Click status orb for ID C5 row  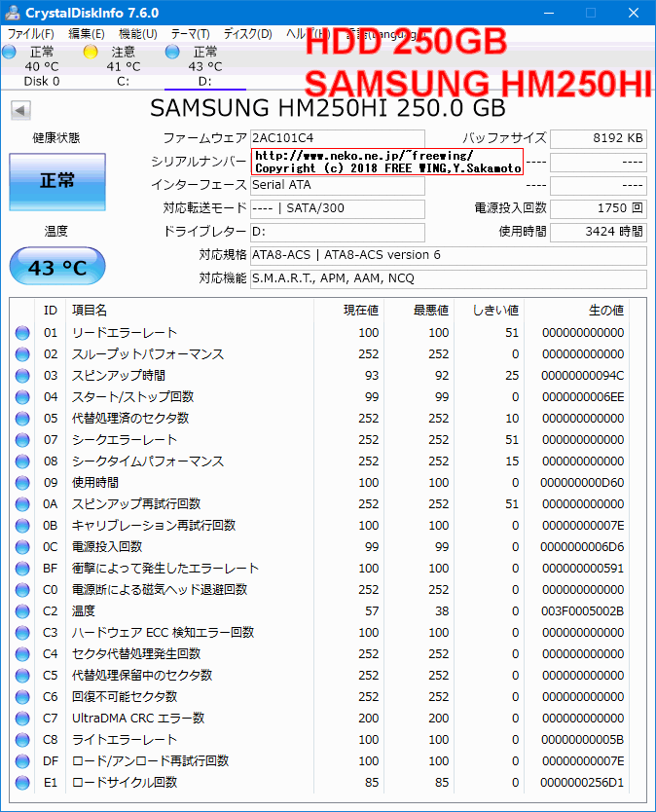(22, 676)
